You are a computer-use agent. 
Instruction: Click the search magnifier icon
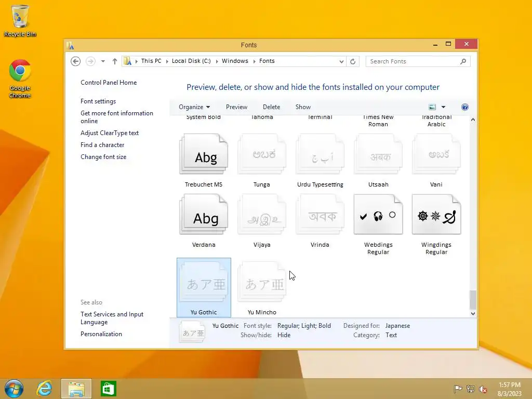463,61
